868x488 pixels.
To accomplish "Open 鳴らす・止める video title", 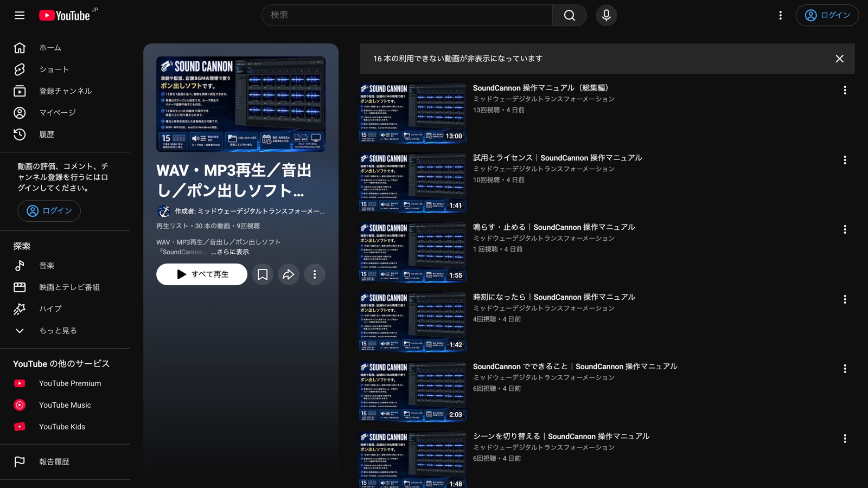I will click(554, 227).
